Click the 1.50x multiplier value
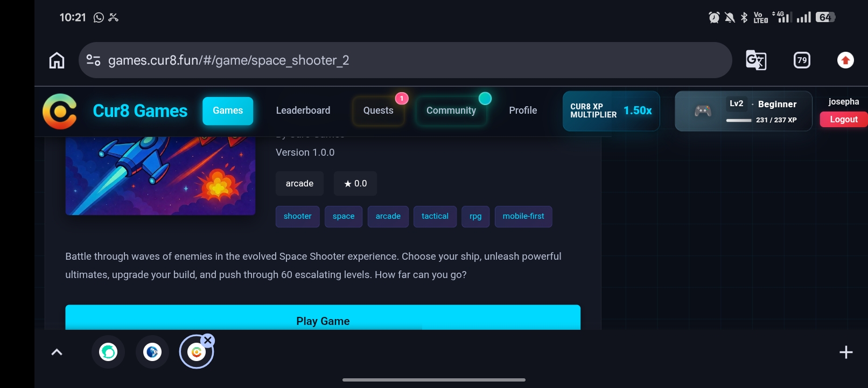The width and height of the screenshot is (868, 388). pyautogui.click(x=638, y=110)
